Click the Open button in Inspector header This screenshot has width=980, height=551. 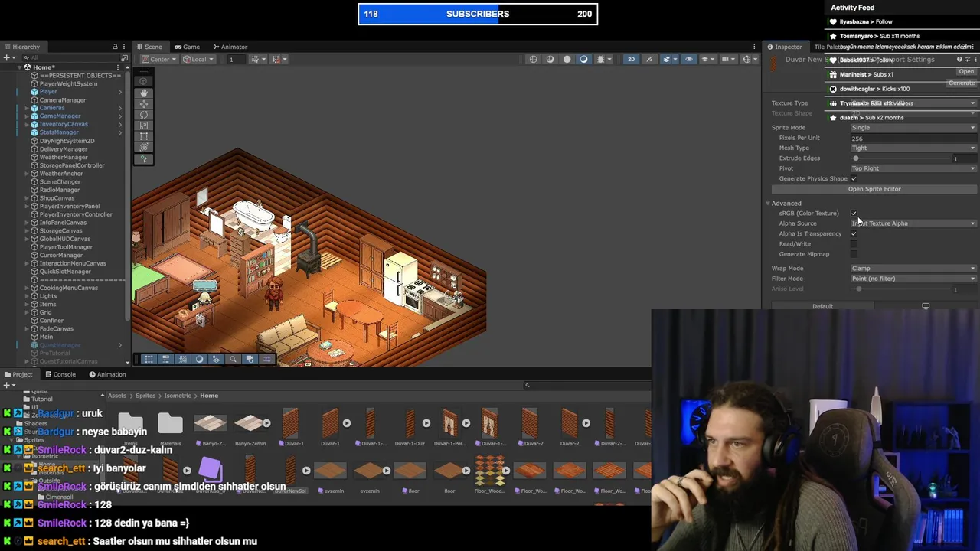pyautogui.click(x=966, y=71)
